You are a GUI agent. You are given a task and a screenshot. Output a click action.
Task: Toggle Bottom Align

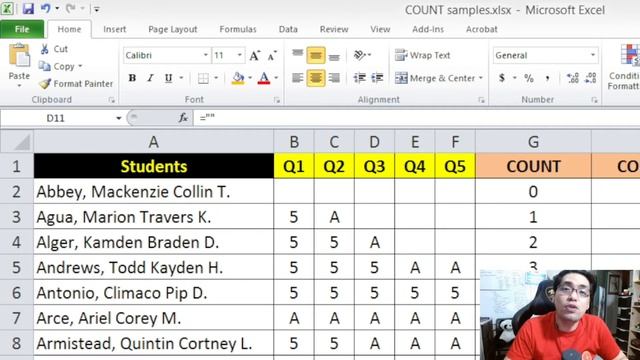(334, 55)
